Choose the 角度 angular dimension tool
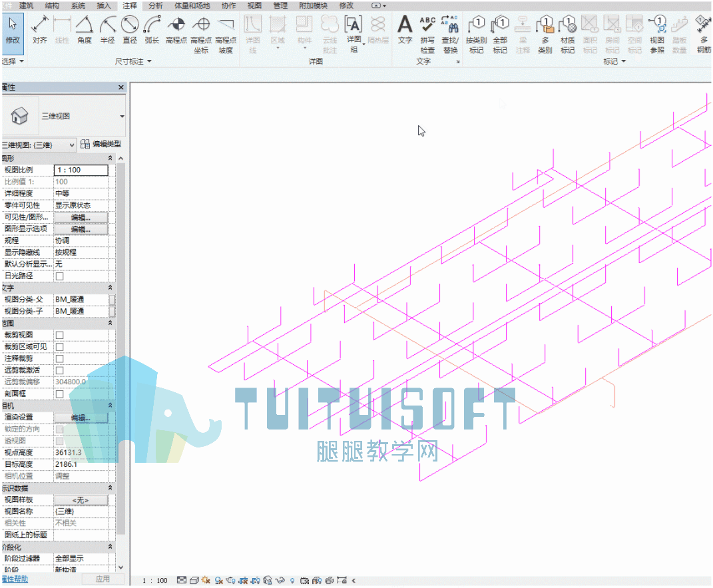Image resolution: width=713 pixels, height=588 pixels. click(85, 30)
